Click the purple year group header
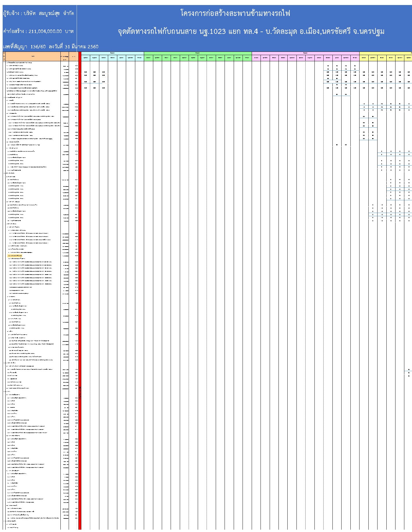This screenshot has height=532, width=412. (x=305, y=53)
